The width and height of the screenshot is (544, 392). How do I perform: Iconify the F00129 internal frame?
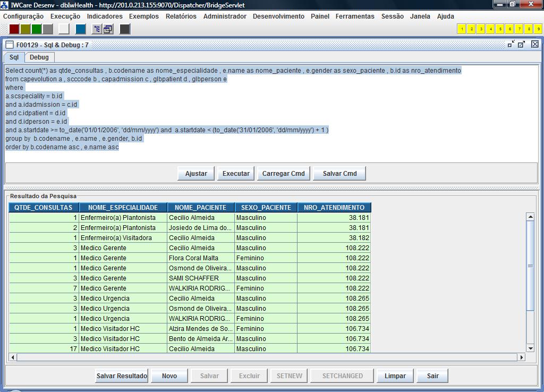point(511,45)
